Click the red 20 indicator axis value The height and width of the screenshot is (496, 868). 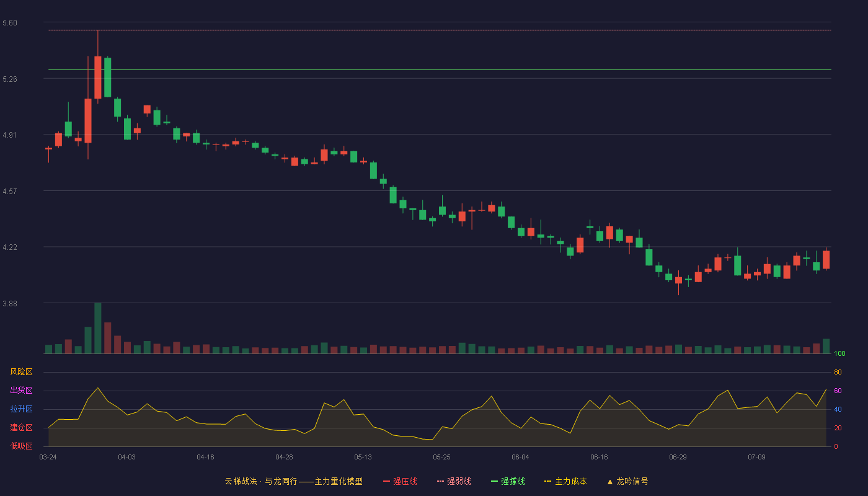(838, 428)
